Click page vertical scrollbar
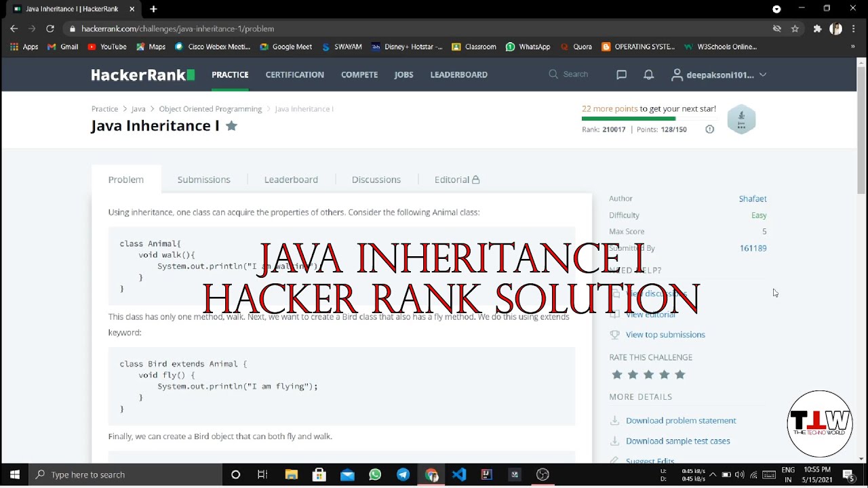Screen dimensions: 868x488 pyautogui.click(x=861, y=129)
